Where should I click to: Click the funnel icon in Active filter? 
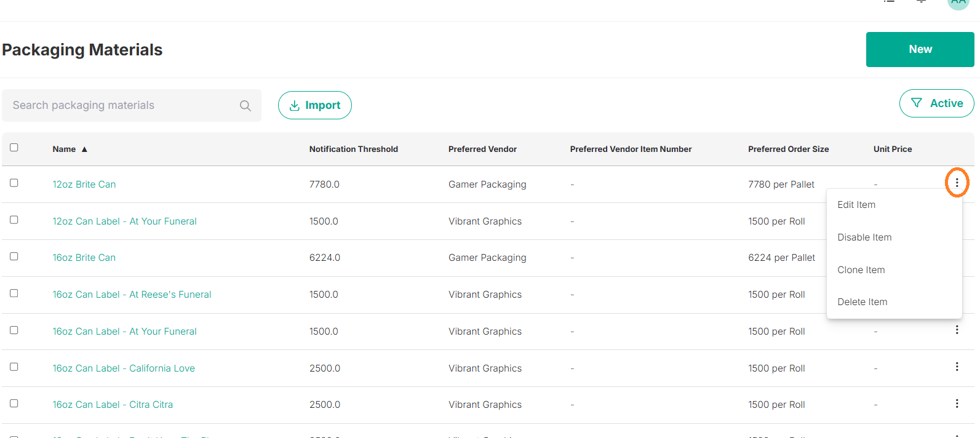click(x=916, y=103)
